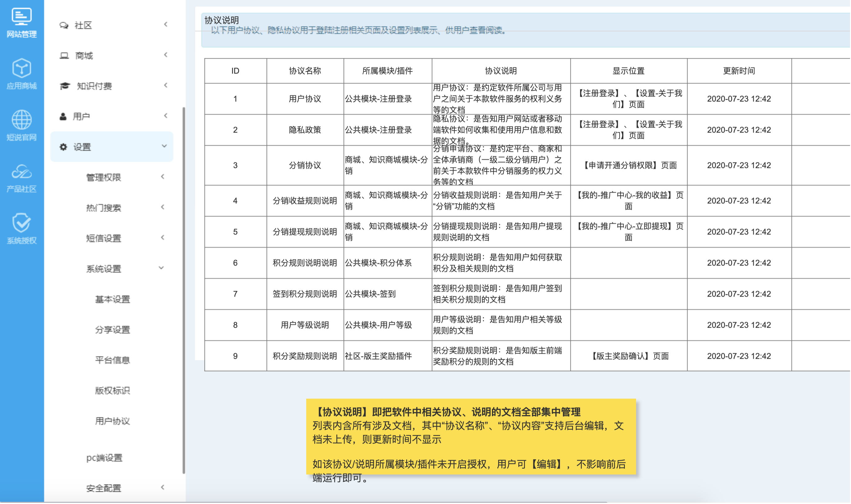Click the 协议说明 panel title

[x=222, y=20]
